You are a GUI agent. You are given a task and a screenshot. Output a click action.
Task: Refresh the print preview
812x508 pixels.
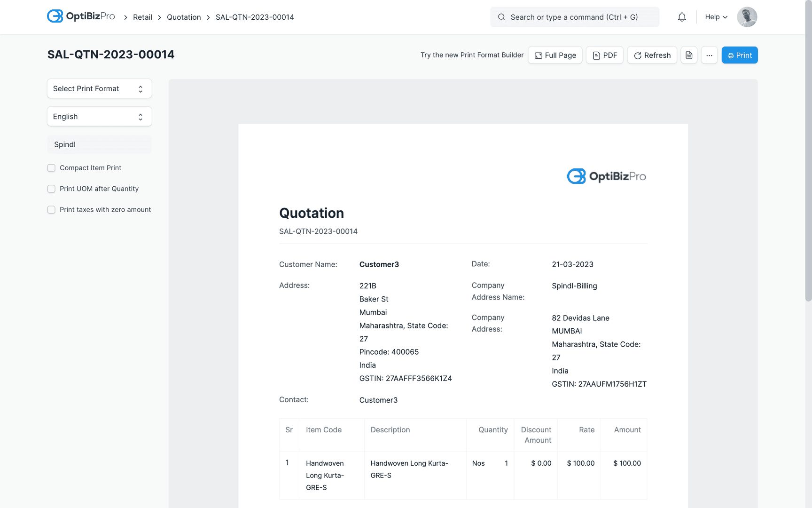652,55
